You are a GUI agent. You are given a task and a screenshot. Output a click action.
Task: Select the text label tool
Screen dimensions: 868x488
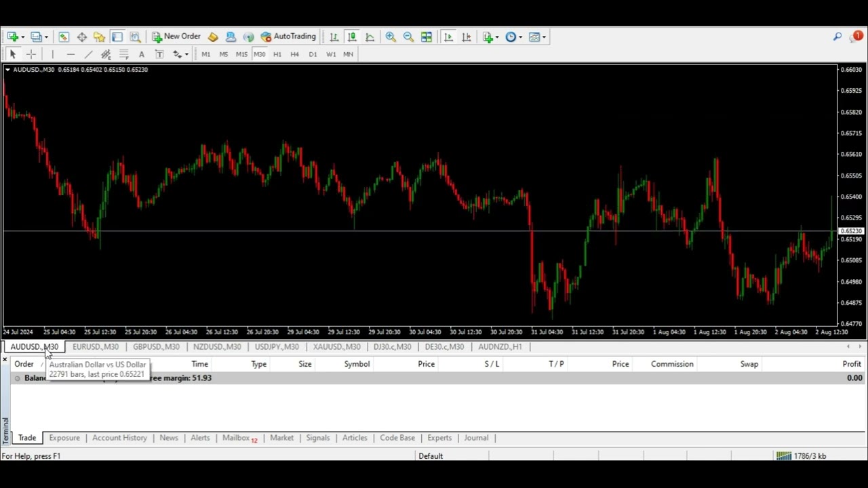[159, 54]
